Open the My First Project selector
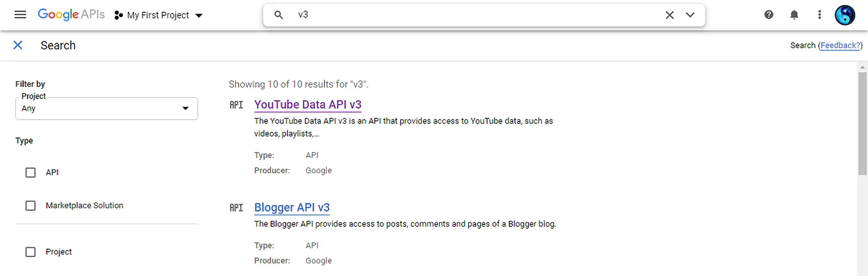Screen dimensions: 868x276 pos(158,15)
